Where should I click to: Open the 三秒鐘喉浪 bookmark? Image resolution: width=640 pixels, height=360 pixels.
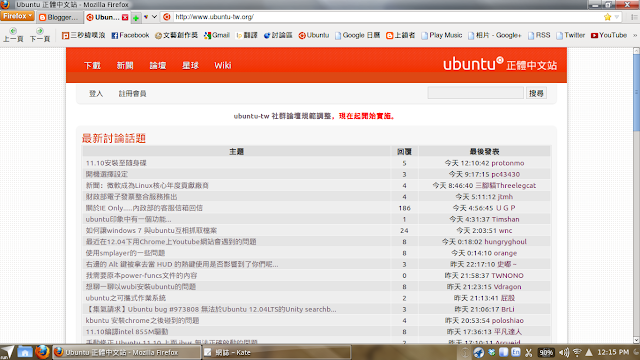[x=83, y=36]
